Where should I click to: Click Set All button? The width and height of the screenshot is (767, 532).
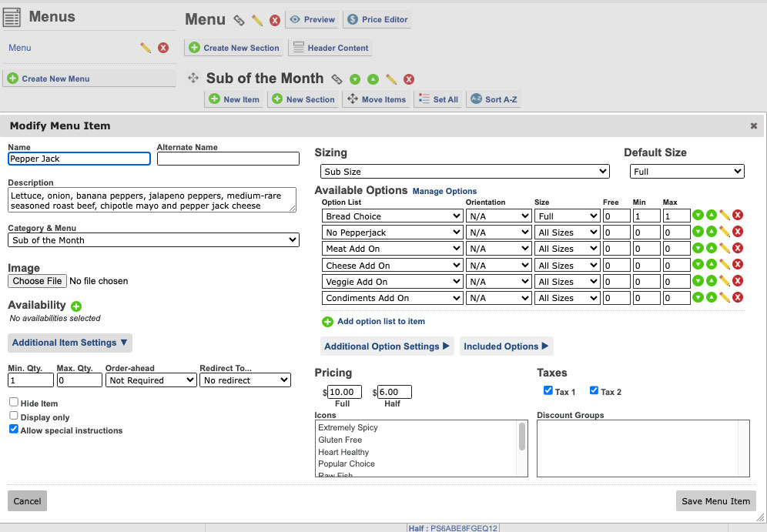coord(438,99)
